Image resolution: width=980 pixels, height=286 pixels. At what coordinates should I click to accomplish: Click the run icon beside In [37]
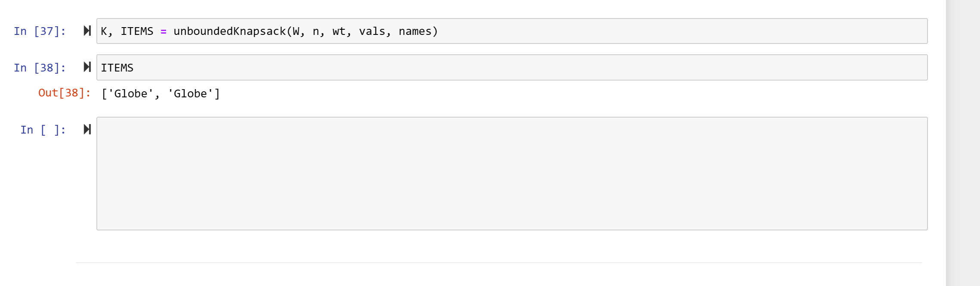(x=87, y=31)
